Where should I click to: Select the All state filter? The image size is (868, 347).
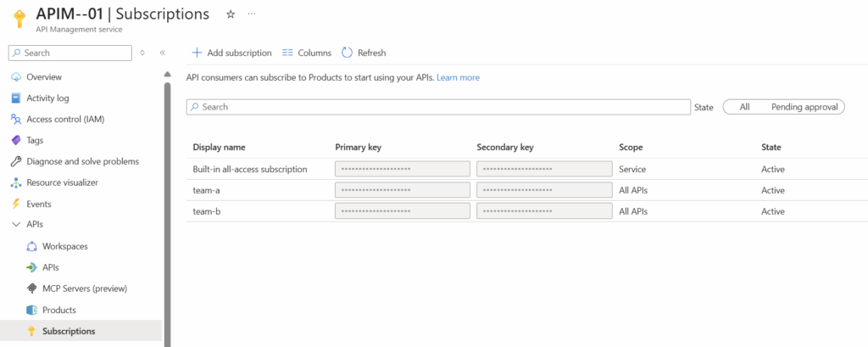tap(744, 107)
